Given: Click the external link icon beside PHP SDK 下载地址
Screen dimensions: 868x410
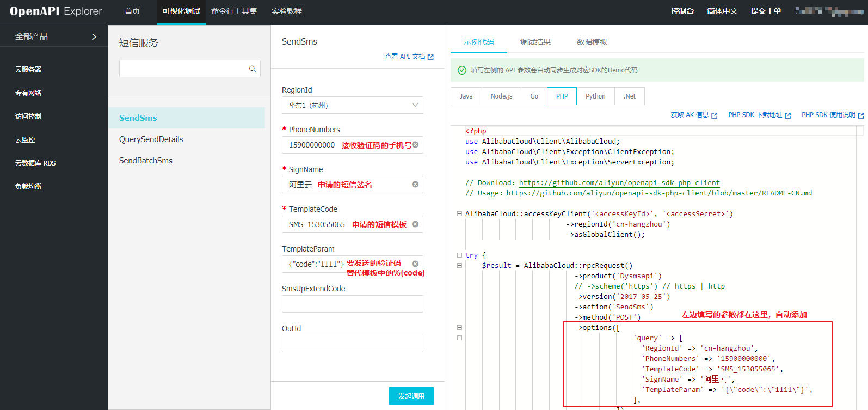Looking at the screenshot, I should click(788, 115).
